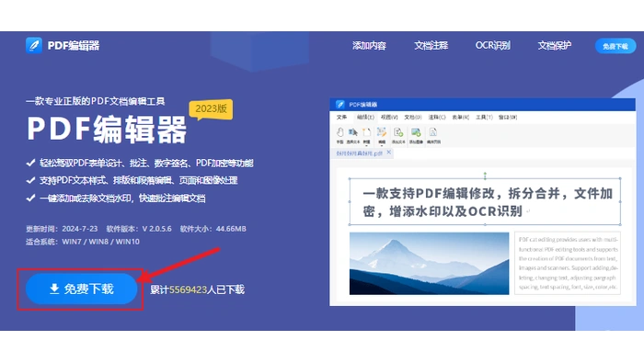Click the hero heading PDF编辑器
Screen dimensions: 644x363
pos(107,130)
